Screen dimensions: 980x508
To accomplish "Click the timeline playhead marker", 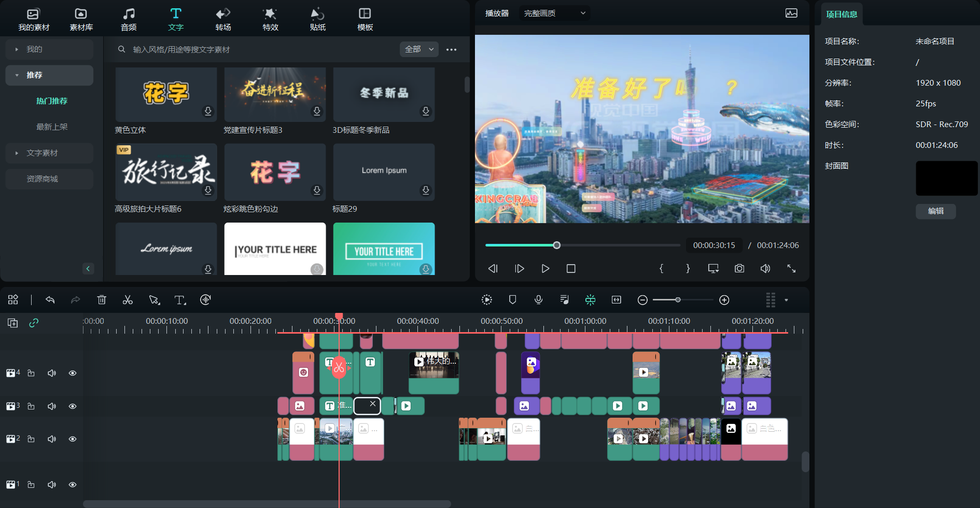I will tap(339, 316).
